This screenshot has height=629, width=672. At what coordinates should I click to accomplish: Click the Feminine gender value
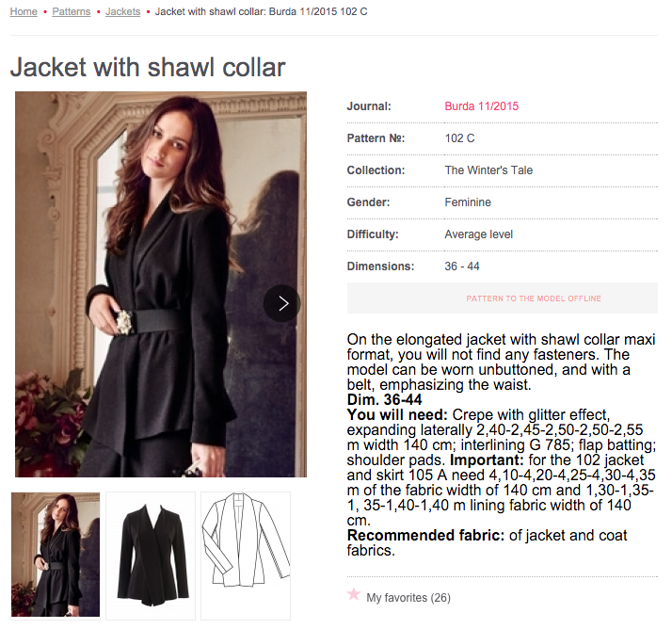coord(468,202)
